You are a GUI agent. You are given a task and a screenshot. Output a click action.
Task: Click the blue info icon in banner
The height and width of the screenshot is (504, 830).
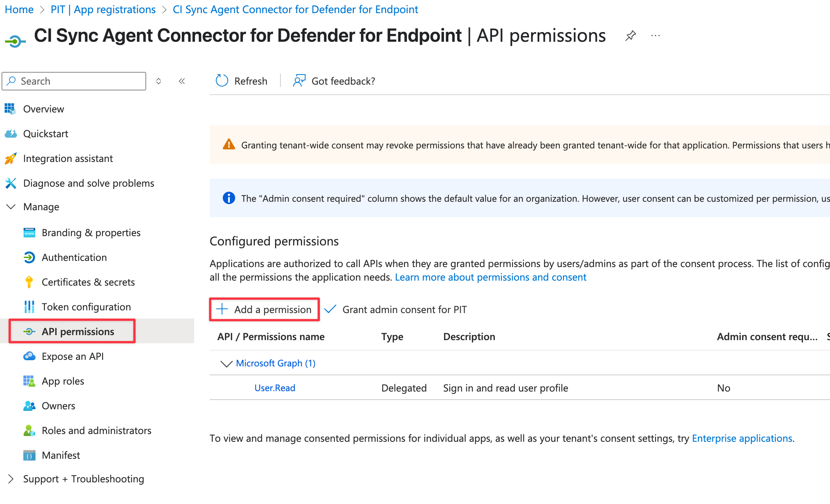pos(229,198)
